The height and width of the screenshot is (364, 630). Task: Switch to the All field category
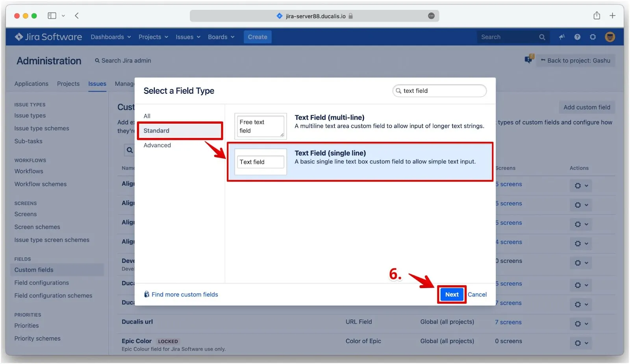[147, 116]
